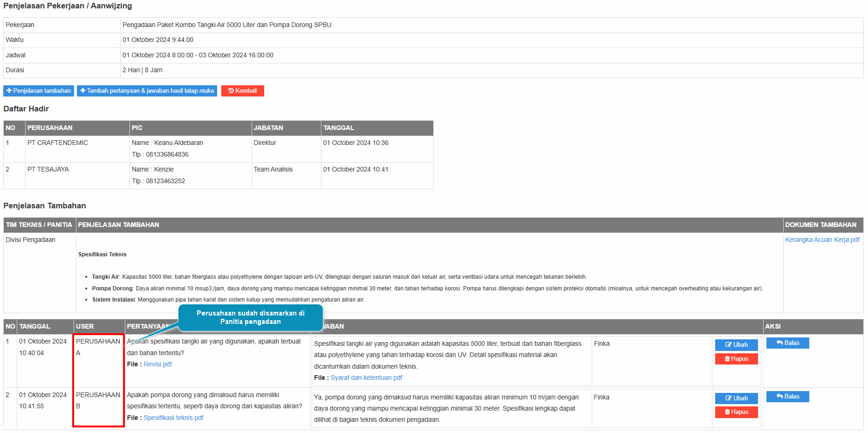The height and width of the screenshot is (433, 868).
Task: Select PT CRAFTENDEMIC company cell
Action: [x=77, y=149]
